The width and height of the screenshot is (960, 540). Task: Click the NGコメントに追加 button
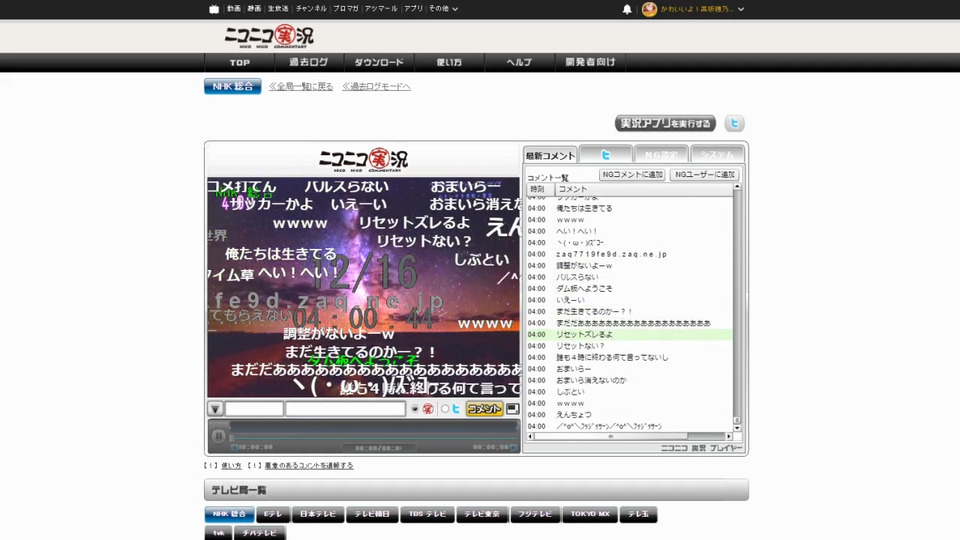[632, 175]
